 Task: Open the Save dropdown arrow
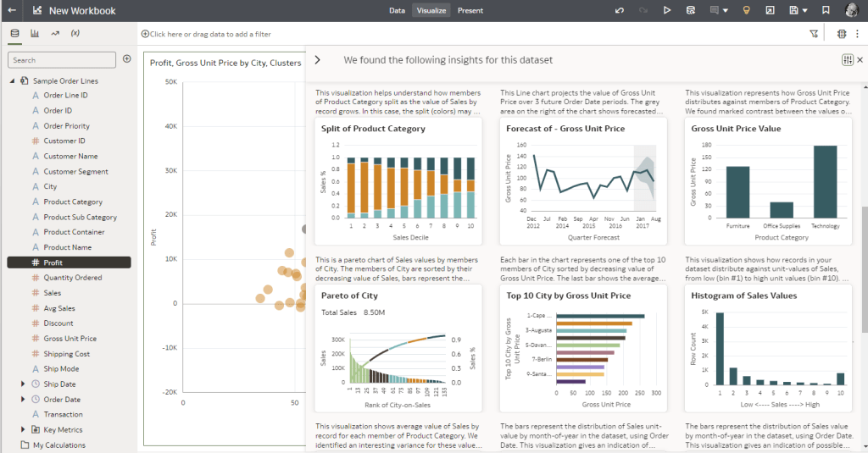[804, 11]
